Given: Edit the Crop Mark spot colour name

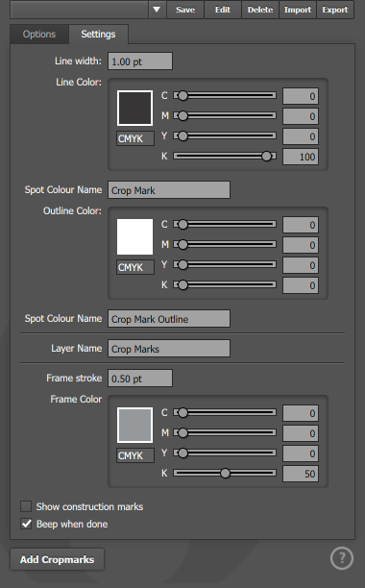Looking at the screenshot, I should (169, 190).
